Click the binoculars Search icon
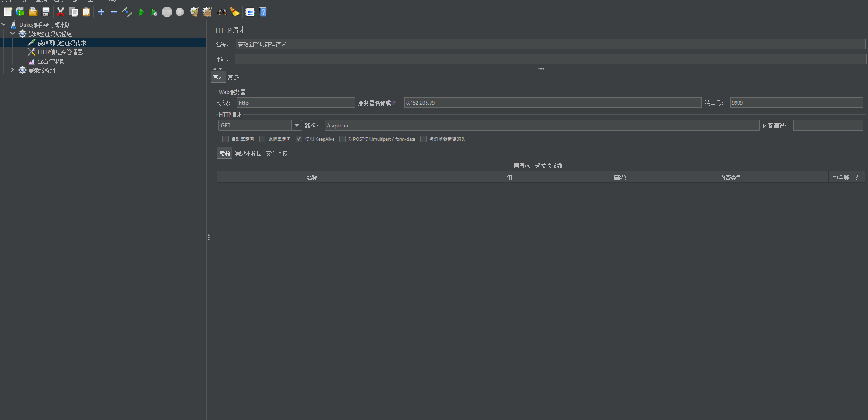 tap(222, 12)
